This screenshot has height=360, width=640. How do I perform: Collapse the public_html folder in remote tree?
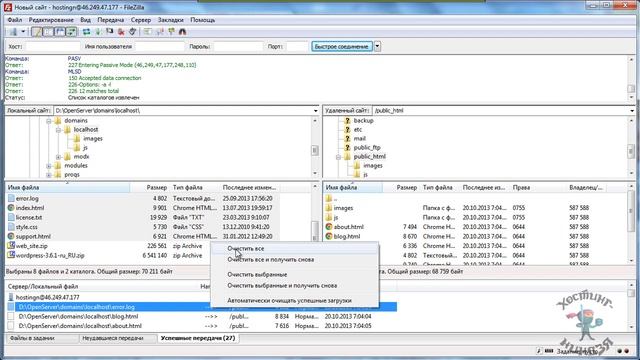click(338, 157)
